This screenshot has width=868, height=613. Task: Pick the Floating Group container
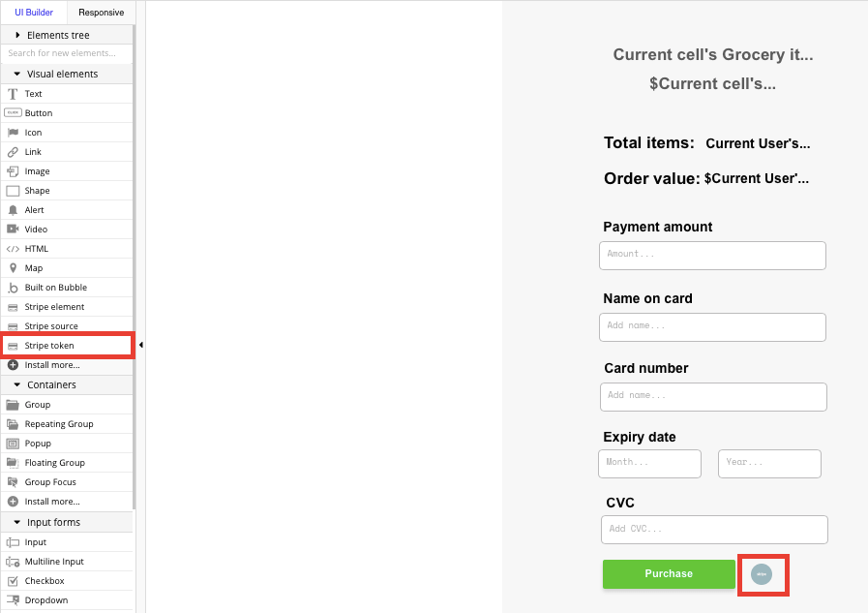[53, 462]
